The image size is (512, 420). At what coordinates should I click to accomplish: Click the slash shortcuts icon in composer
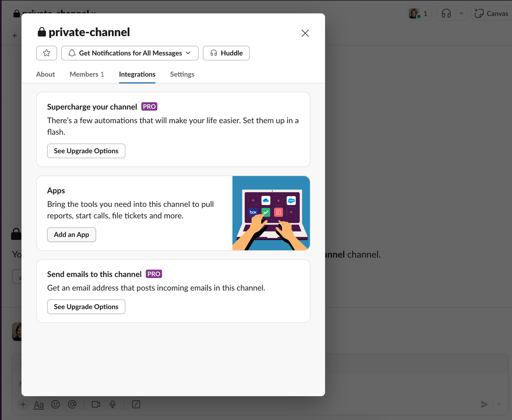point(136,404)
